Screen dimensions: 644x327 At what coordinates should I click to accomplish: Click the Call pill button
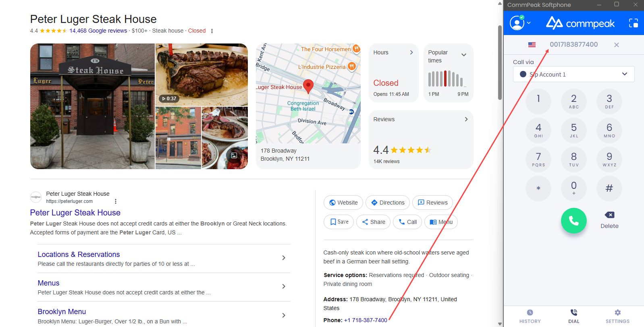tap(407, 222)
